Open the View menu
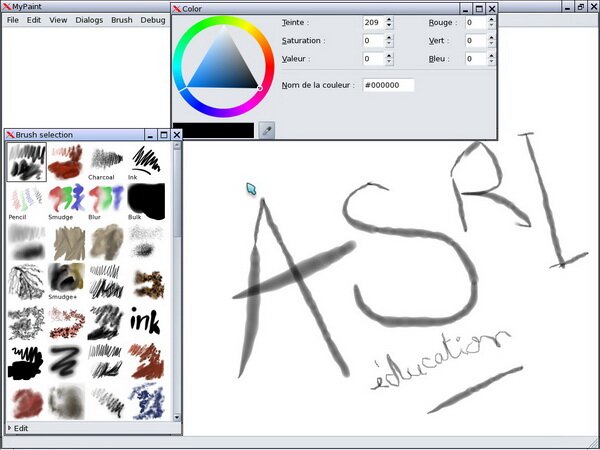This screenshot has height=450, width=600. [58, 20]
